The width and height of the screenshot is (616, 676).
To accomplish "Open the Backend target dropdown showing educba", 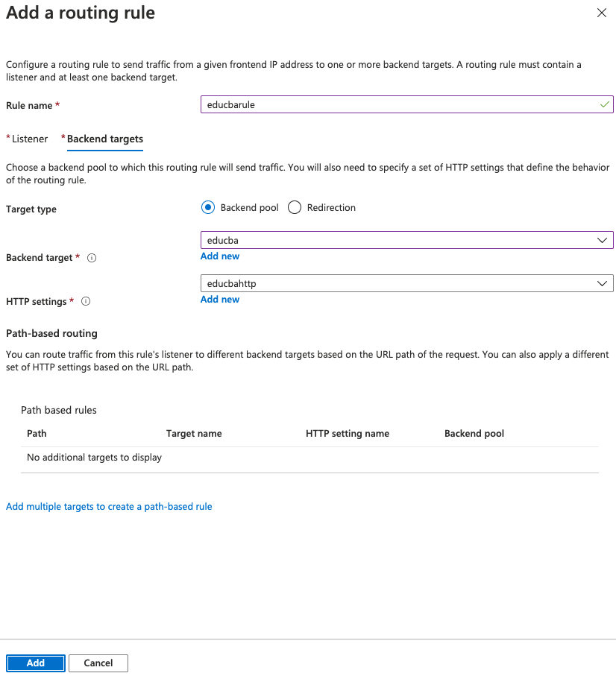I will click(x=406, y=240).
